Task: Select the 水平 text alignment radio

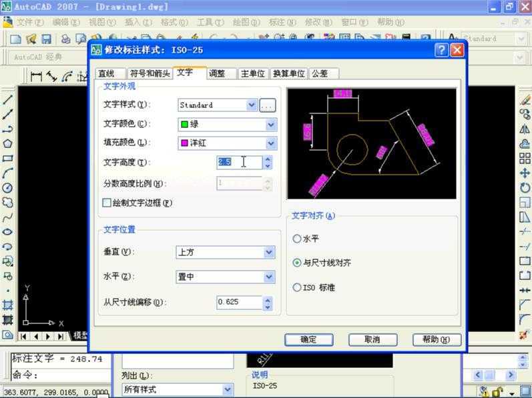Action: click(x=296, y=239)
